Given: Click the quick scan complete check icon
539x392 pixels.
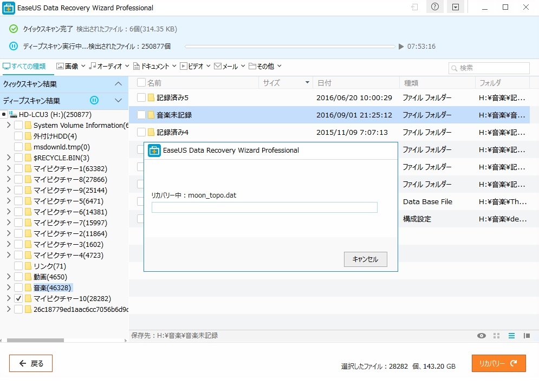Looking at the screenshot, I should (x=14, y=29).
